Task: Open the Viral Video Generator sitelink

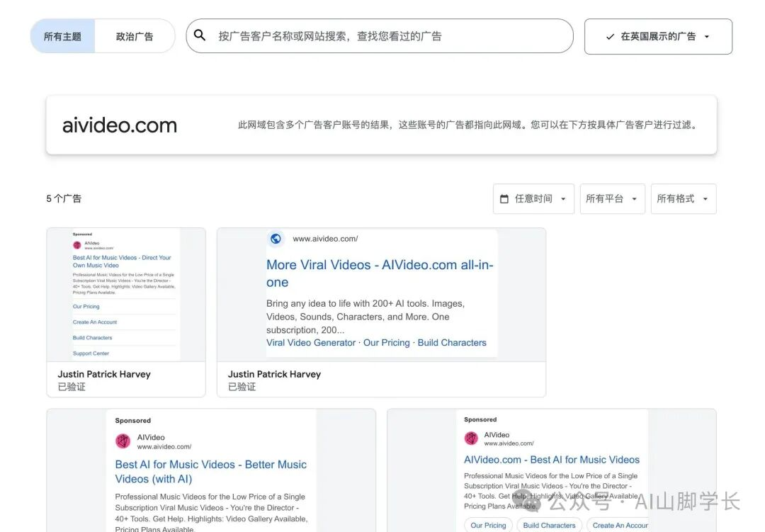Action: (311, 343)
